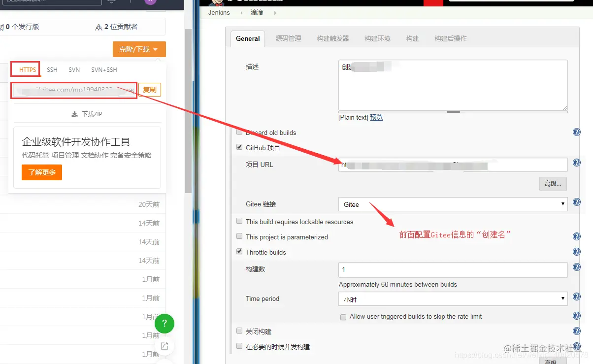Click the 0 个发行版 link
The image size is (593, 364).
click(x=20, y=27)
